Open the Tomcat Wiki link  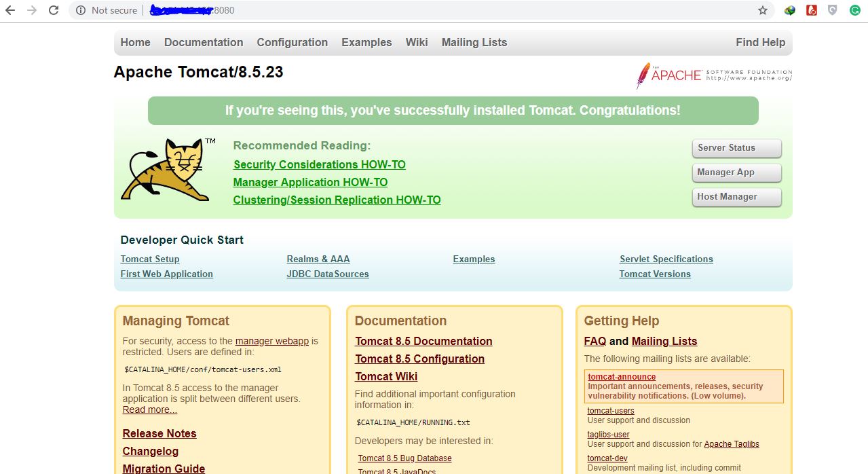(x=386, y=376)
